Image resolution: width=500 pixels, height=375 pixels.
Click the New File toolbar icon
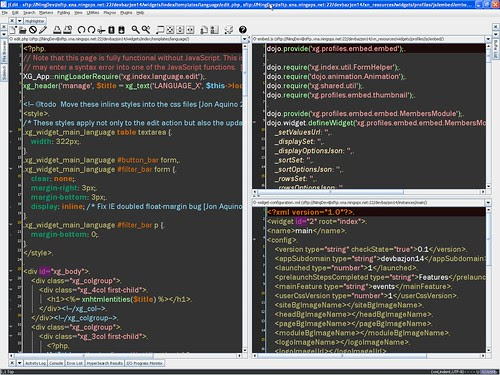pyautogui.click(x=13, y=30)
